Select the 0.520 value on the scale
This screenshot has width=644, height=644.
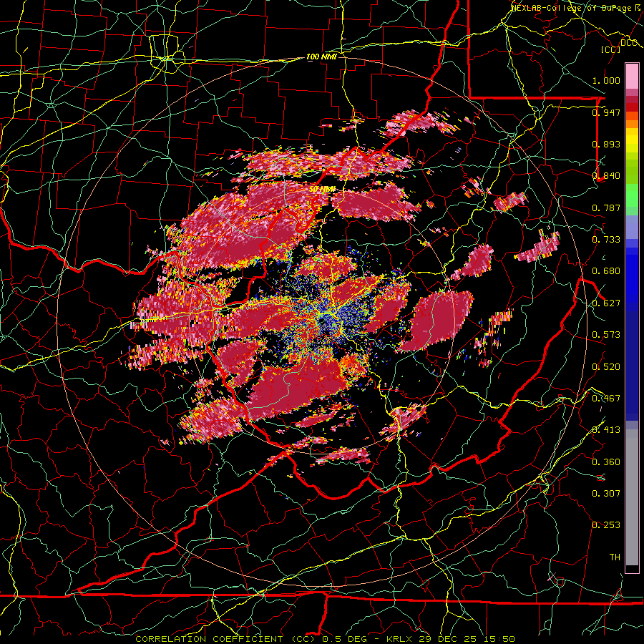click(x=606, y=366)
